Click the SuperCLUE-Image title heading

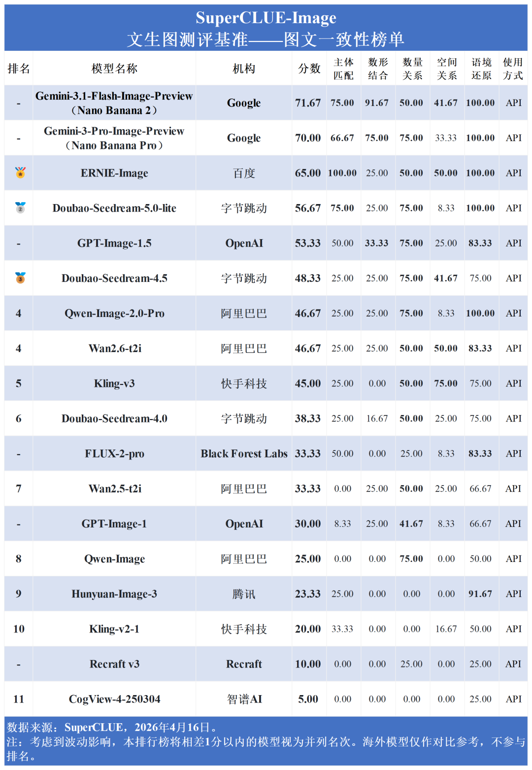[x=266, y=18]
